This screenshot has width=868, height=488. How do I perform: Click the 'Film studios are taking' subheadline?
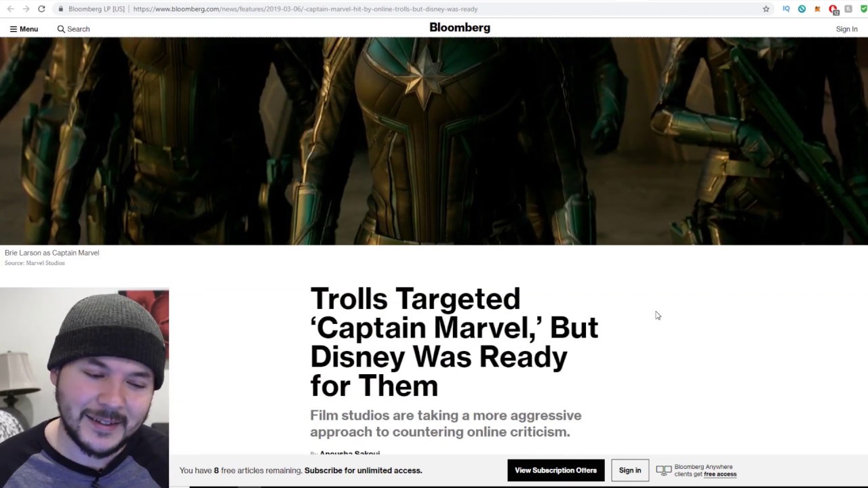446,424
